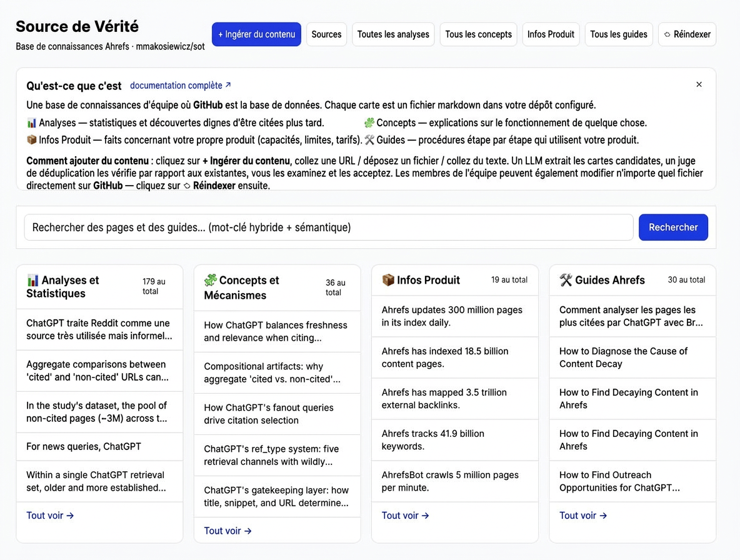Click the 'Analyses et Statistiques' card title
740x560 pixels.
(62, 287)
